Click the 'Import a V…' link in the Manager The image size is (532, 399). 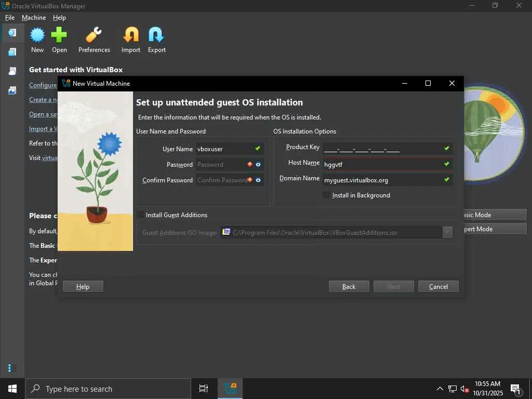[44, 129]
